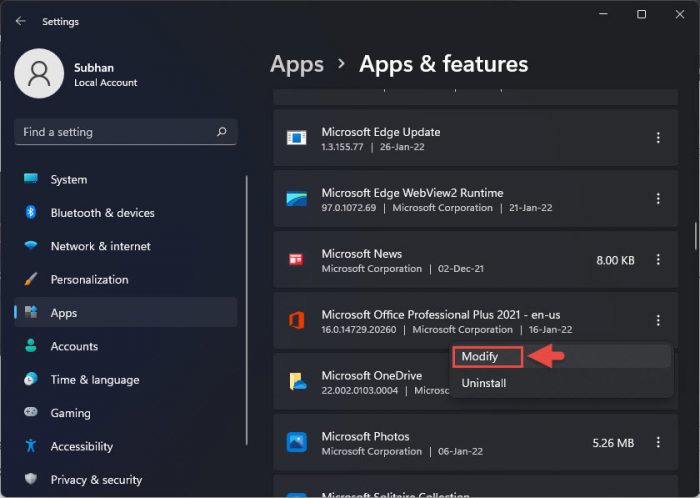700x498 pixels.
Task: Open Gaming settings category
Action: coord(125,413)
